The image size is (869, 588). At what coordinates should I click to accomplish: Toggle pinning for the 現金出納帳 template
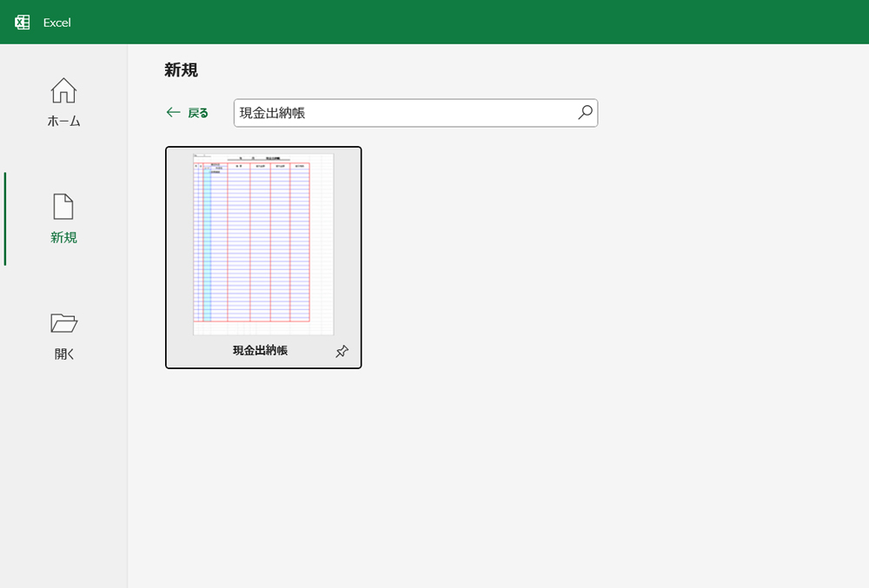click(342, 351)
